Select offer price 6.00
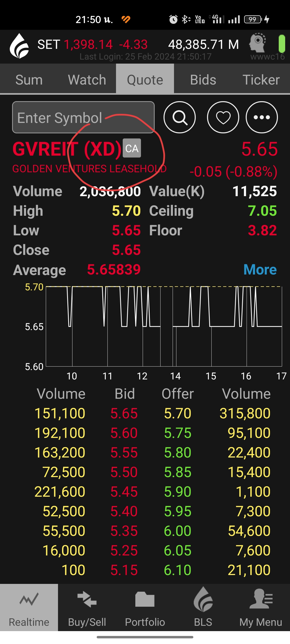The image size is (290, 644). pyautogui.click(x=178, y=531)
